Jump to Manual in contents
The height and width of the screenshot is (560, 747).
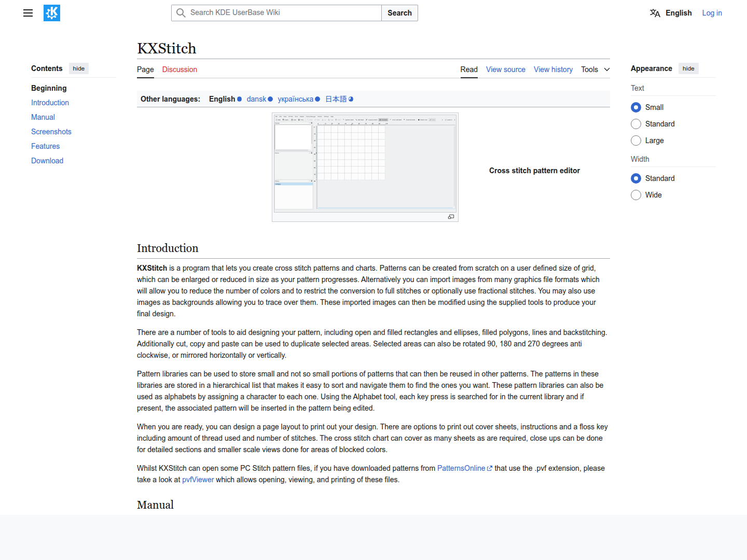tap(43, 117)
